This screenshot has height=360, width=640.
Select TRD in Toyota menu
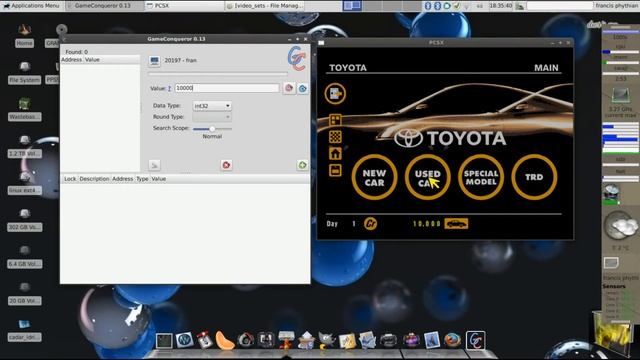(x=534, y=177)
